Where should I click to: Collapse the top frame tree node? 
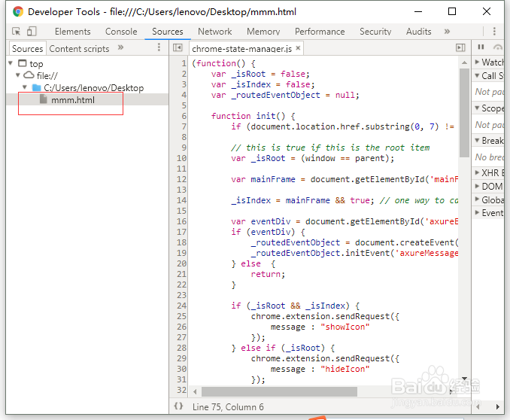tap(11, 62)
